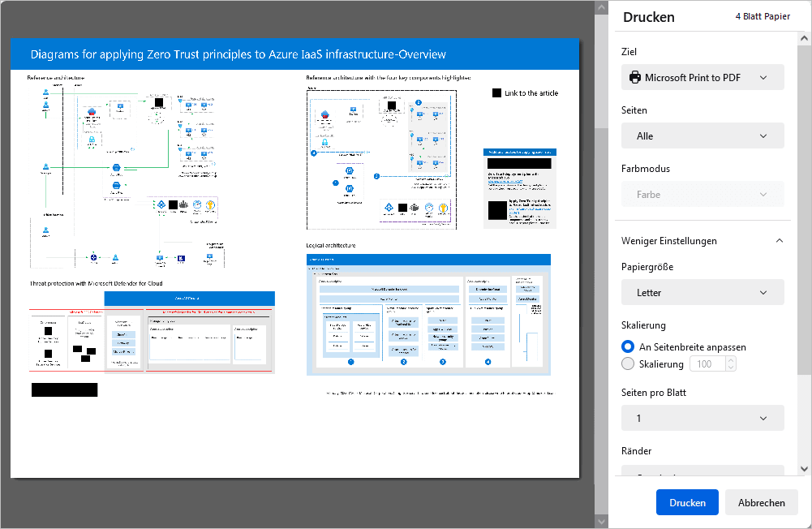Screen dimensions: 812x529
Task: Click the printer icon beside Microsoft Print to PDF
Action: click(635, 78)
